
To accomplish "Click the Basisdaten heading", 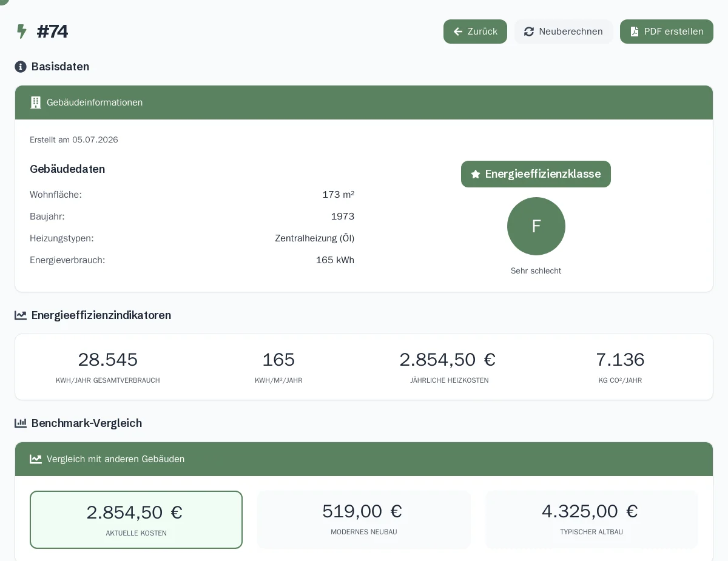I will point(60,67).
